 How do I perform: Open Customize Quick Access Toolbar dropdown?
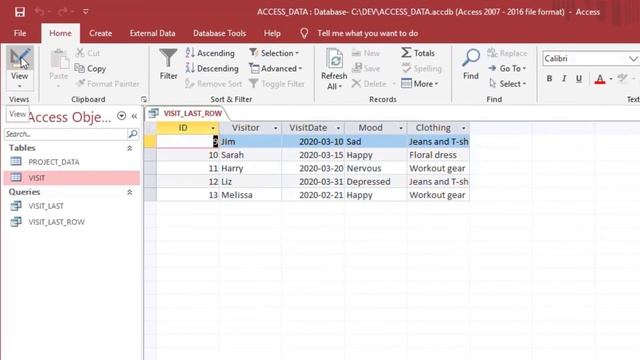85,12
